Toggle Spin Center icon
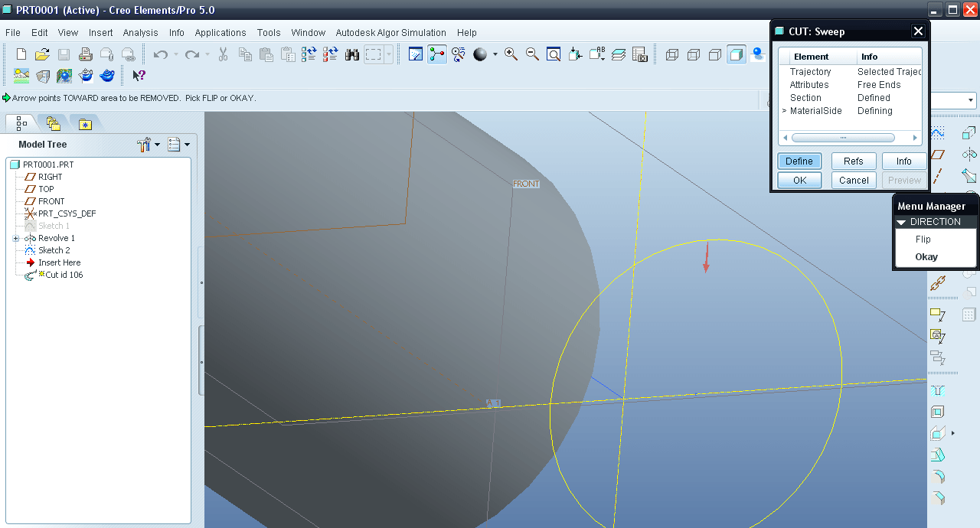The image size is (980, 528). 437,54
